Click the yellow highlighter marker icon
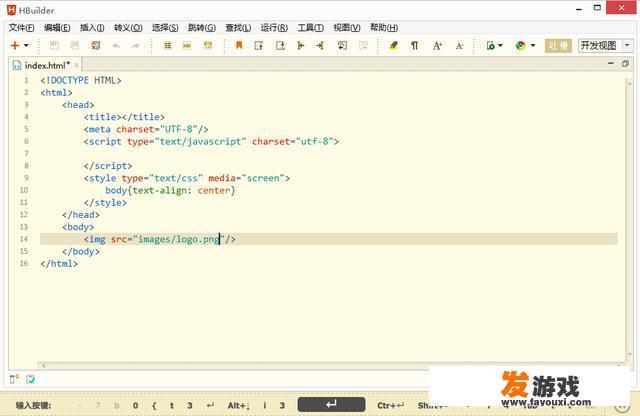Screen dimensions: 640x416 click(x=393, y=45)
